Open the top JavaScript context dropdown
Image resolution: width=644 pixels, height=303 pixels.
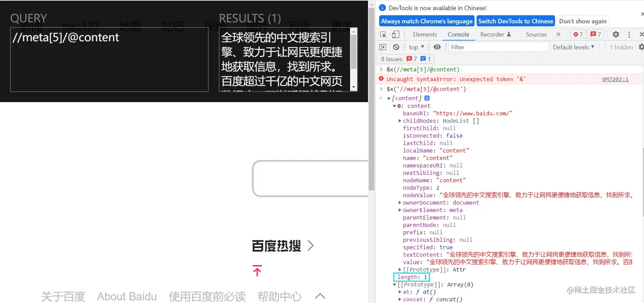tap(417, 47)
